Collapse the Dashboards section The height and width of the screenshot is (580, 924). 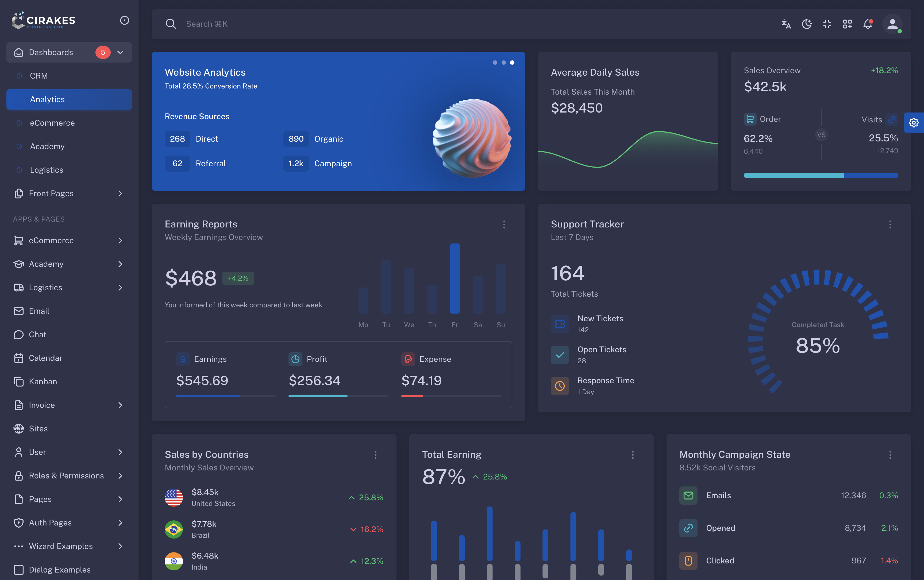click(x=121, y=52)
